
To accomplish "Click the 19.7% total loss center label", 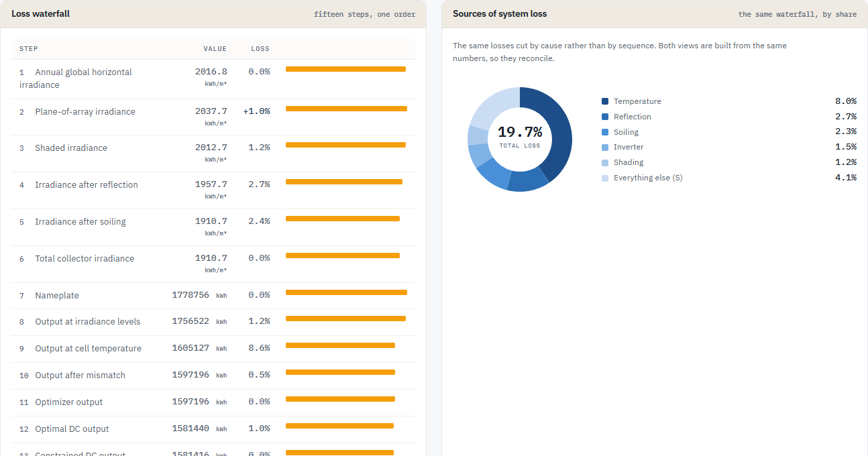I will pos(520,131).
